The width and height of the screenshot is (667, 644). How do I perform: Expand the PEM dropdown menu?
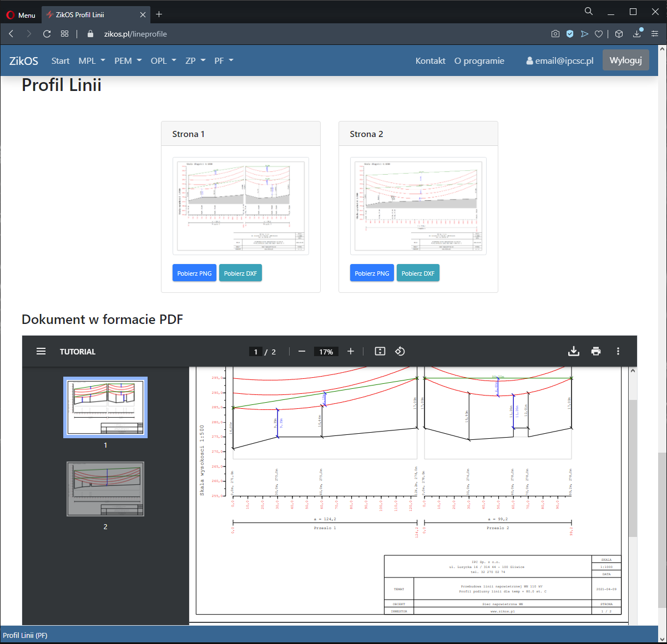tap(128, 60)
